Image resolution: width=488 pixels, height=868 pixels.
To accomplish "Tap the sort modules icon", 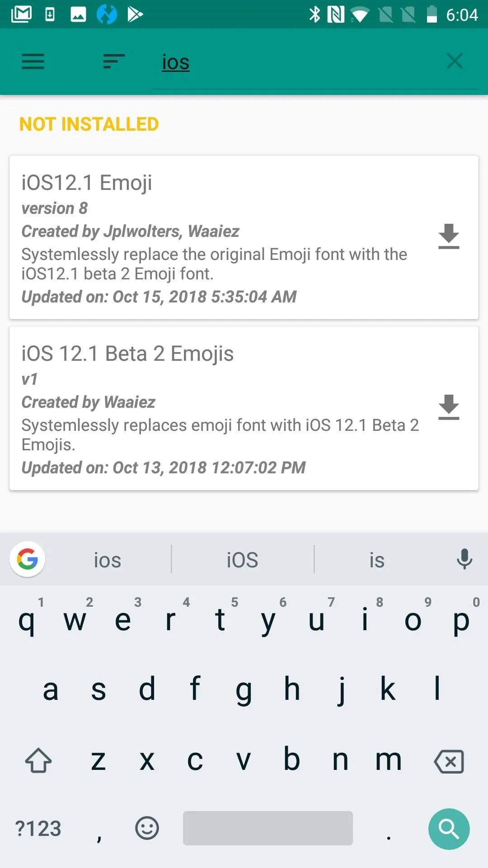I will 114,61.
